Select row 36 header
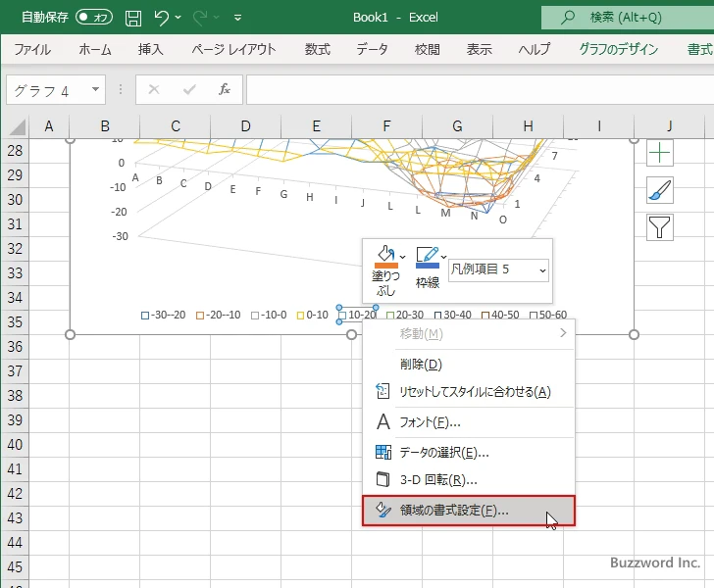 click(x=15, y=347)
